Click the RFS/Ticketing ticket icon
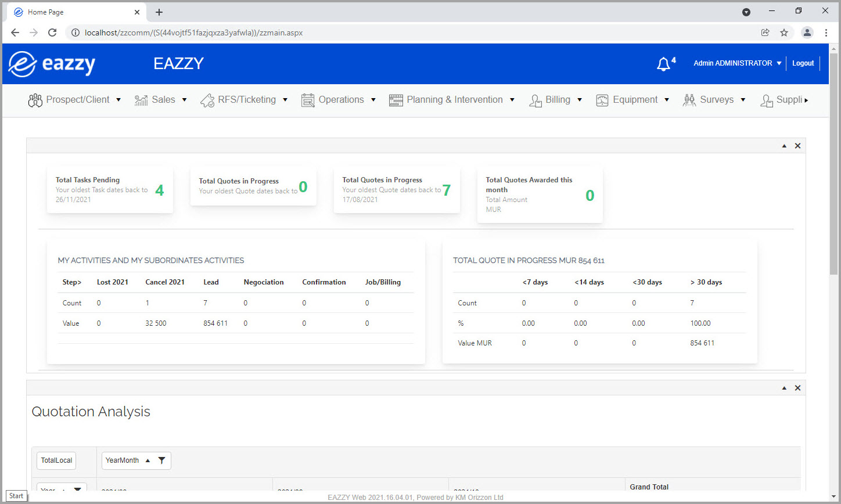 207,100
